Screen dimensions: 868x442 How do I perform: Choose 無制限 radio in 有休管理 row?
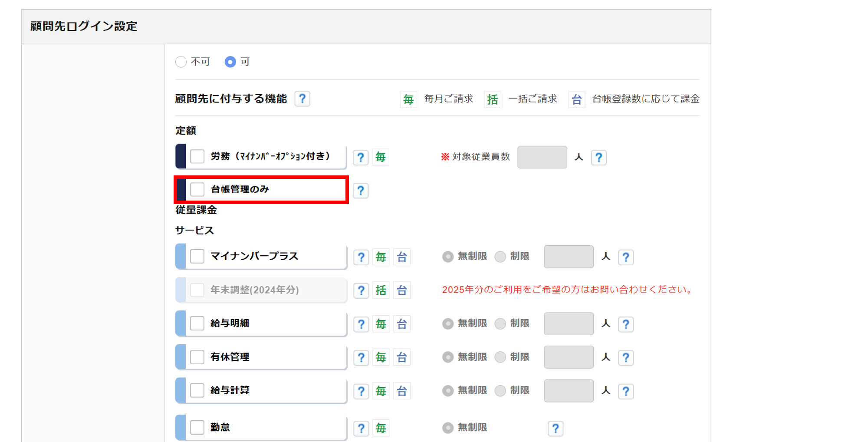click(x=447, y=357)
